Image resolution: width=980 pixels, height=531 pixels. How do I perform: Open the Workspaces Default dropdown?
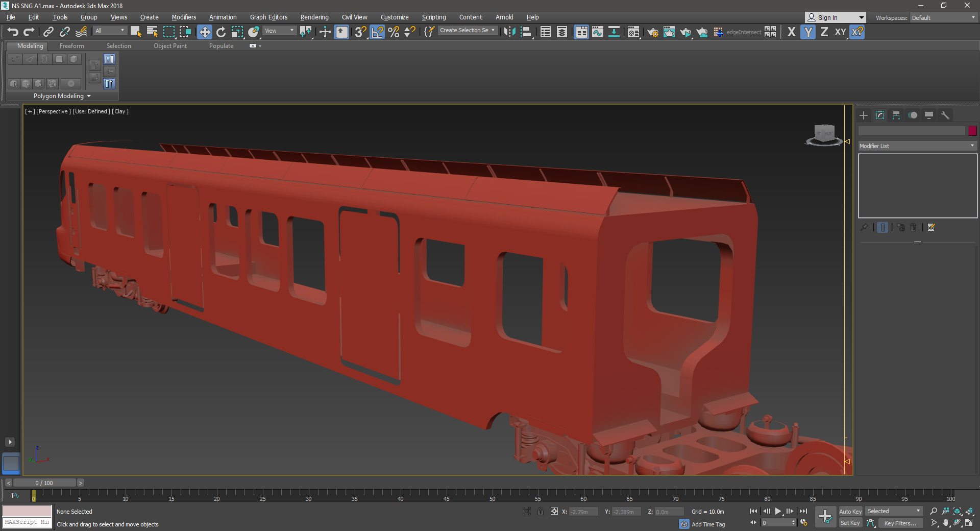tap(943, 17)
